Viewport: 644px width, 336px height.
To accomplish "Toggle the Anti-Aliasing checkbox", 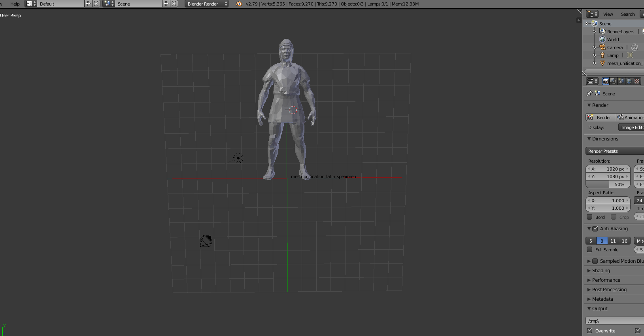I will (x=595, y=229).
